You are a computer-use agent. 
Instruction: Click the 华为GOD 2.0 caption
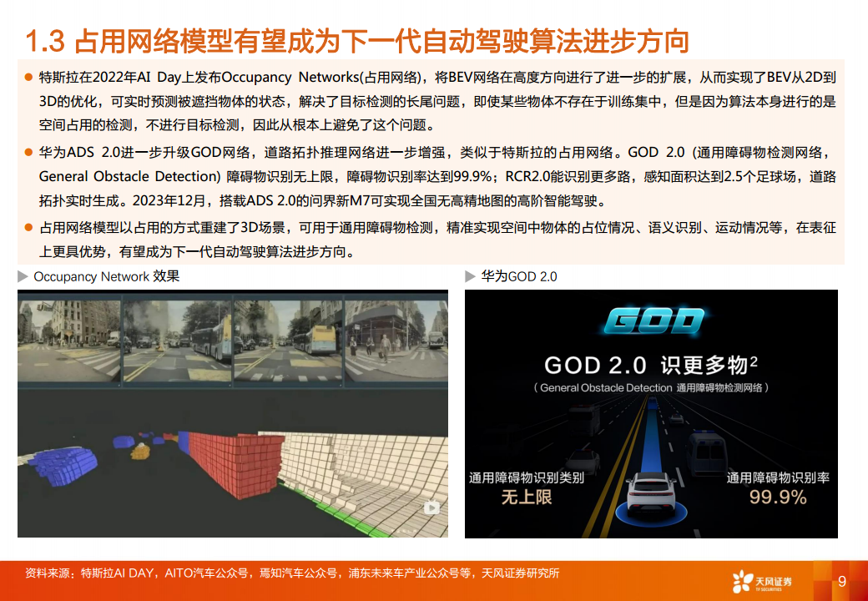point(518,276)
